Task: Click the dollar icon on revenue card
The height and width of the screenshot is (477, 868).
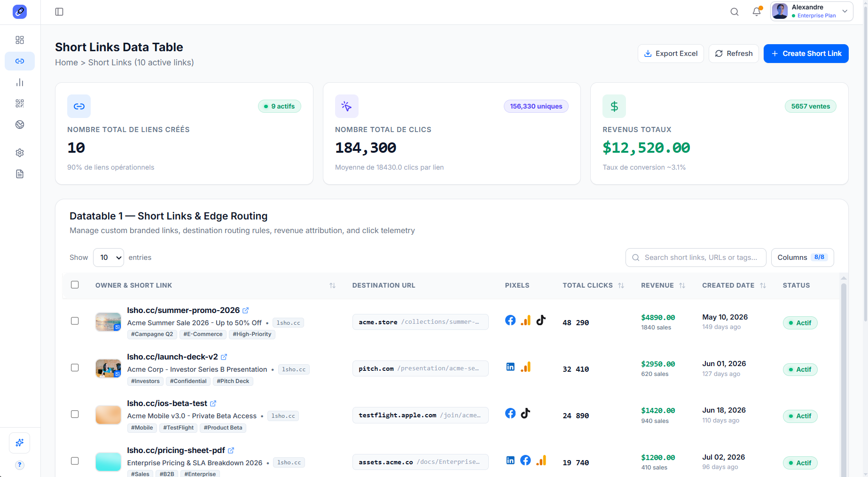Action: tap(614, 106)
